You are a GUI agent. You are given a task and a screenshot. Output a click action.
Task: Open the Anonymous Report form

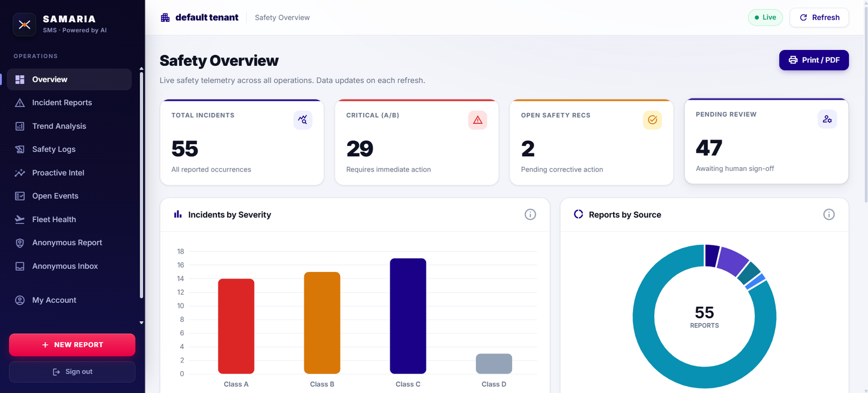[69, 243]
